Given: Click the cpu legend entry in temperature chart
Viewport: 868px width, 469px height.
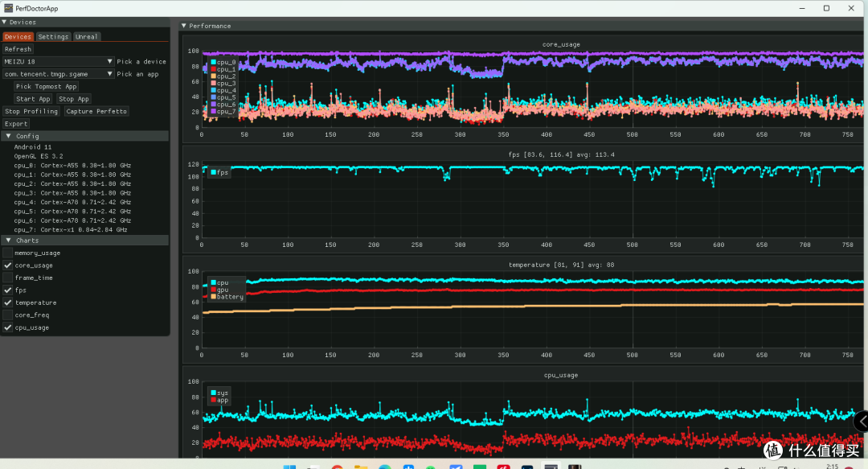Looking at the screenshot, I should coord(219,282).
